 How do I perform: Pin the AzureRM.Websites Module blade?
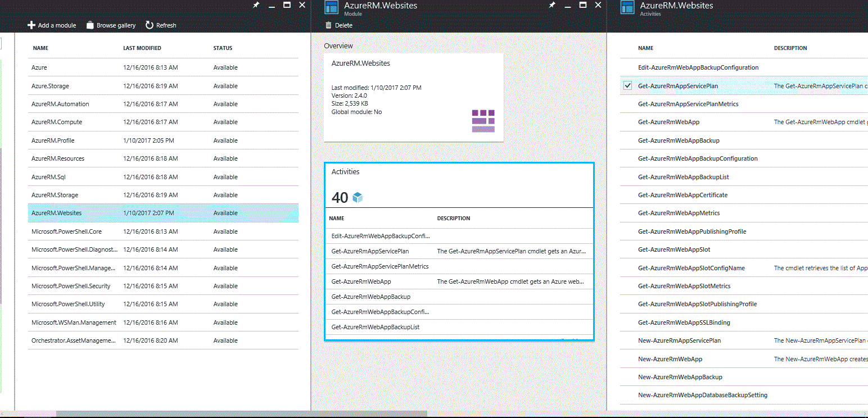point(552,5)
